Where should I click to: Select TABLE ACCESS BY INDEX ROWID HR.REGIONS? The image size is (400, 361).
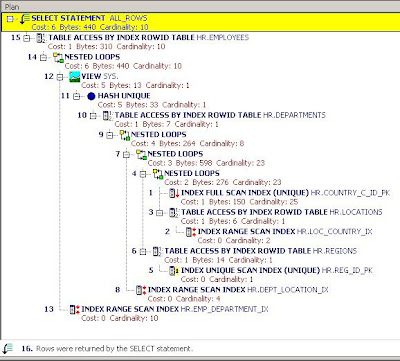pyautogui.click(x=260, y=251)
